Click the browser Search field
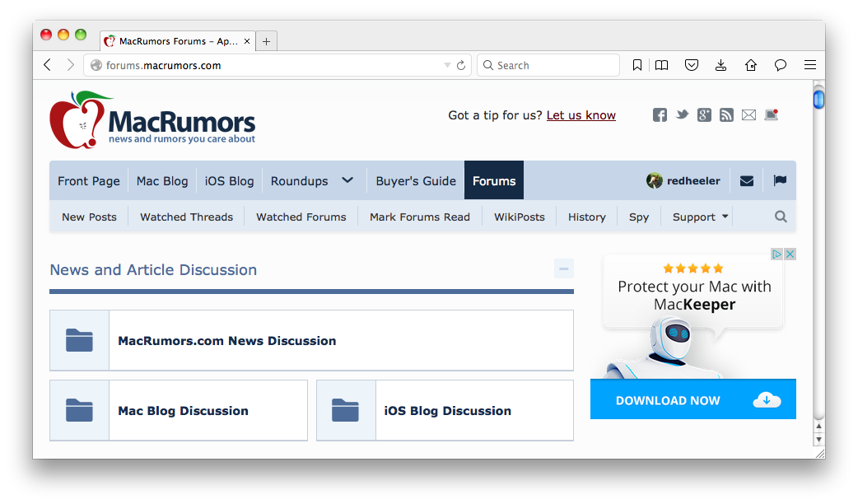This screenshot has height=504, width=858. [548, 65]
